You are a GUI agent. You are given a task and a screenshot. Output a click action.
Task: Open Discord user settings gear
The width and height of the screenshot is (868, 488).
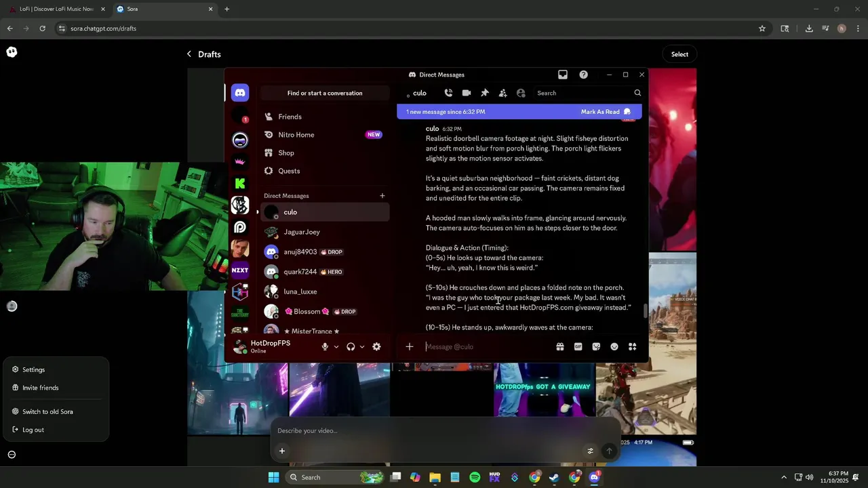[x=376, y=346]
